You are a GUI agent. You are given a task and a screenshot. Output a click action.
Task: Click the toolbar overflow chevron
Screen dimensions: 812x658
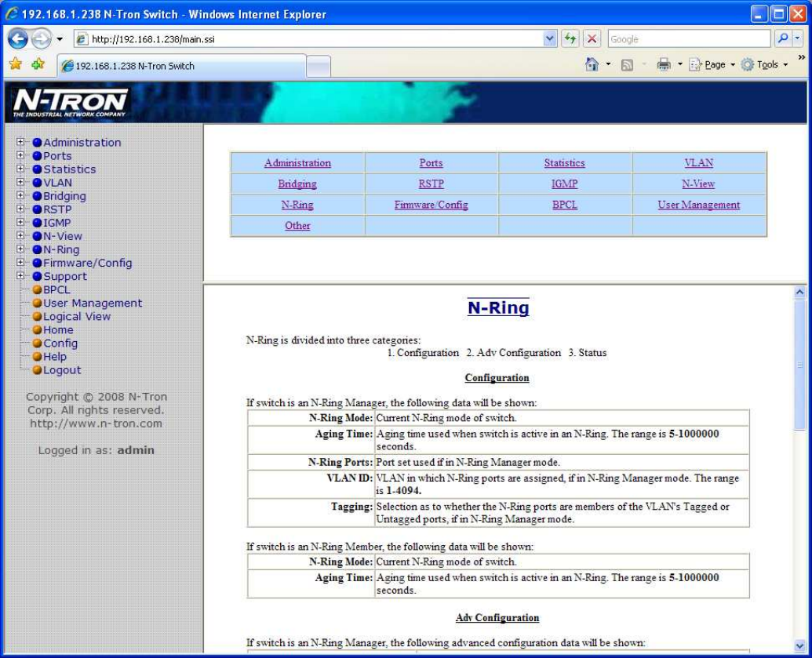tap(802, 57)
